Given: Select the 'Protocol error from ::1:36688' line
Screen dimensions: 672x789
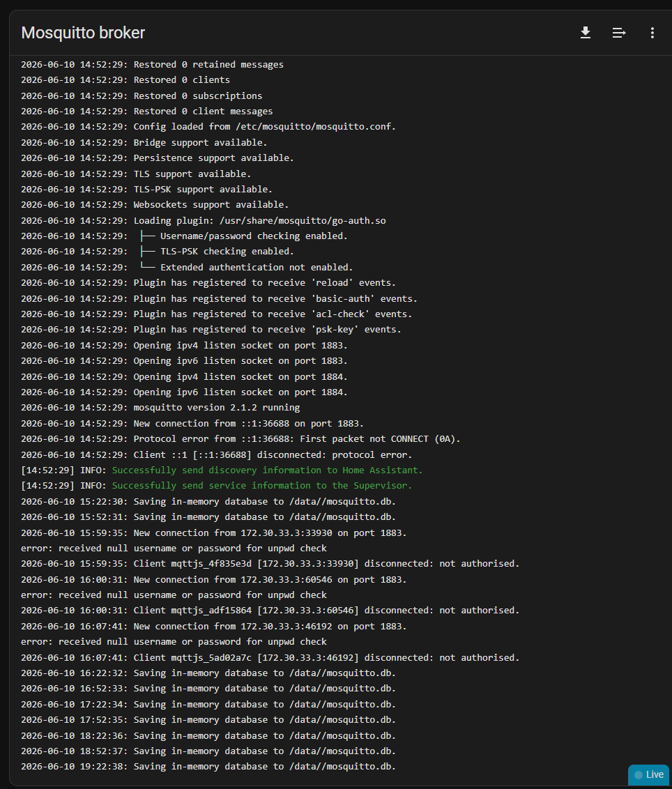Looking at the screenshot, I should point(240,439).
